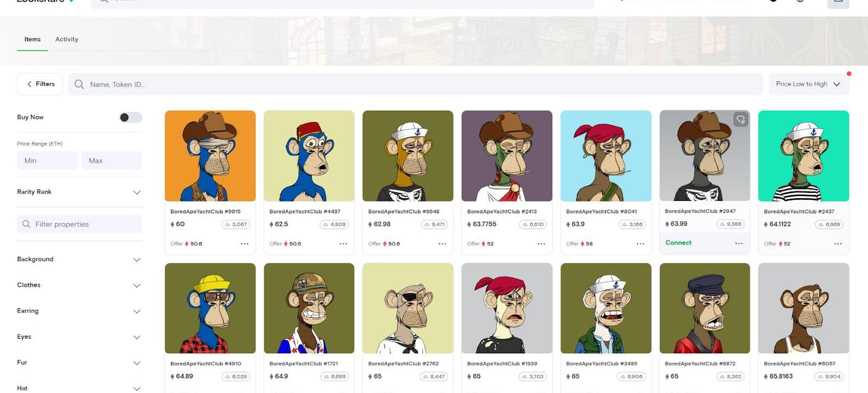
Task: Open the Price Low to High sort dropdown
Action: (808, 84)
